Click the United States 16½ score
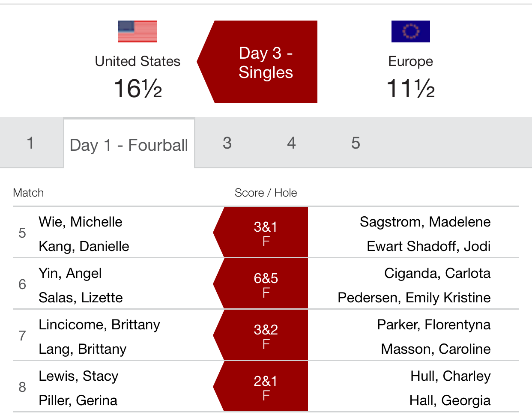The image size is (532, 415). [137, 89]
